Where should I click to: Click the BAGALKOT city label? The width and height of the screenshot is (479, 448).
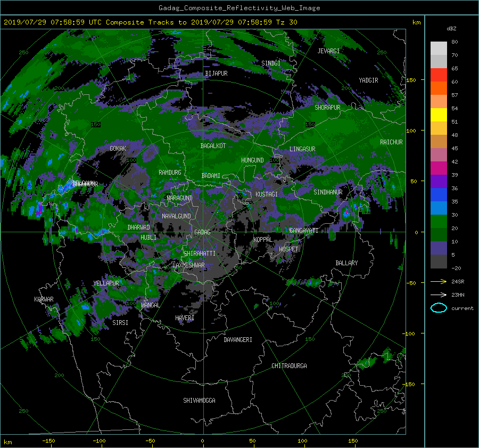pyautogui.click(x=213, y=146)
